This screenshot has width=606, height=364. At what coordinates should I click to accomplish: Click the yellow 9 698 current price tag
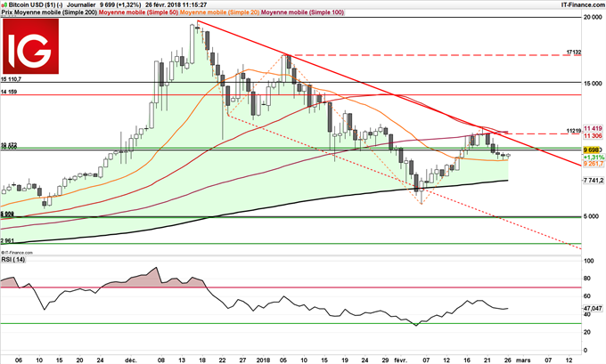coord(592,150)
